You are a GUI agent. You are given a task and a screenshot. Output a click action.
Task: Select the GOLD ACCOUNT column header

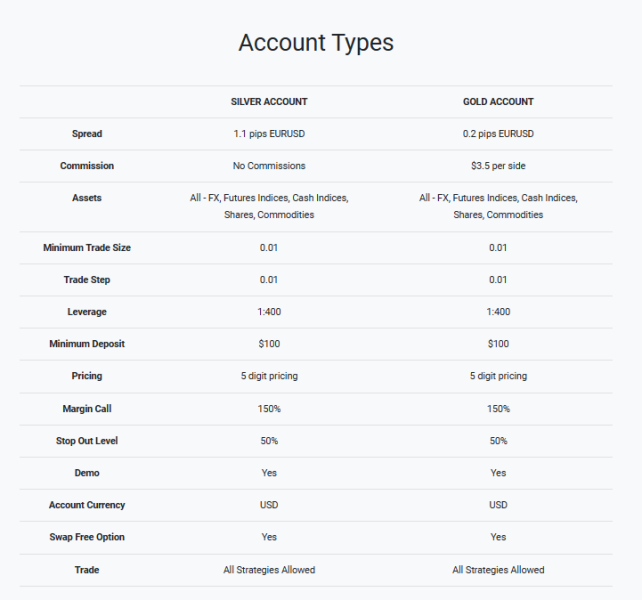pos(498,102)
